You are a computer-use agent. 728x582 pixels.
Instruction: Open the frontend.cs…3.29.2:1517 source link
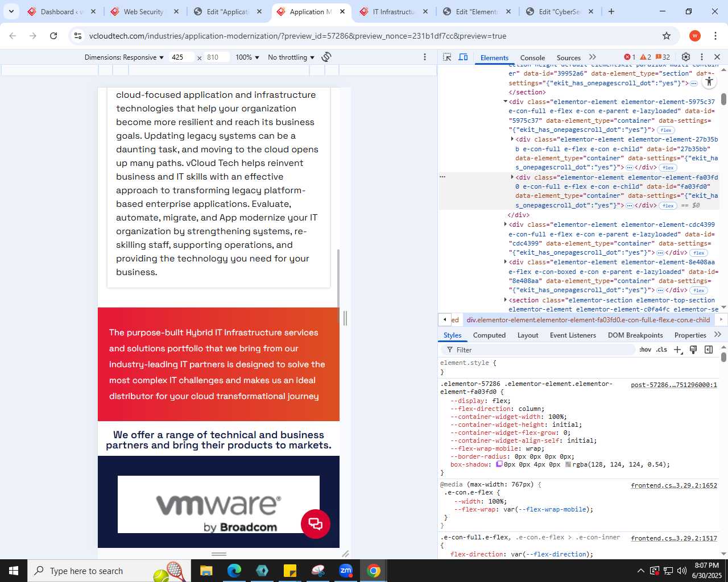(674, 538)
